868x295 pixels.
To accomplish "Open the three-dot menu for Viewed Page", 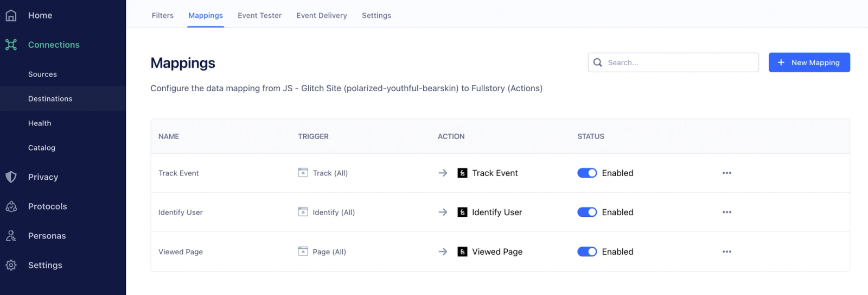I will pos(727,252).
